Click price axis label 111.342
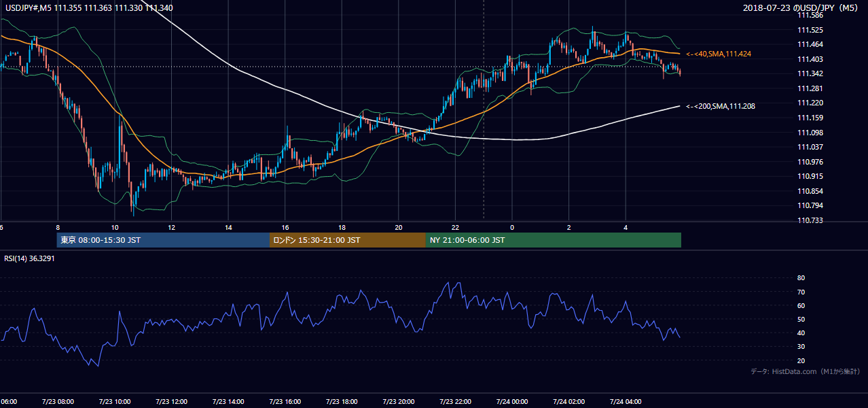The width and height of the screenshot is (868, 408). 810,73
